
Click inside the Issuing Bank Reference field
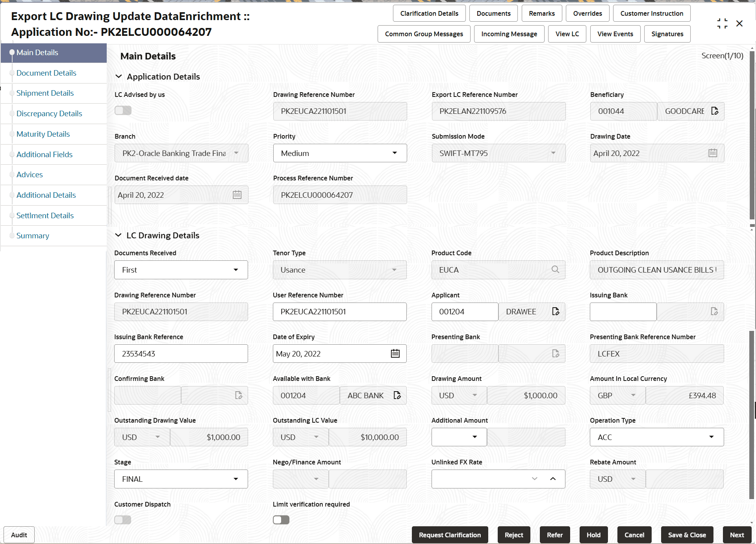click(x=181, y=353)
